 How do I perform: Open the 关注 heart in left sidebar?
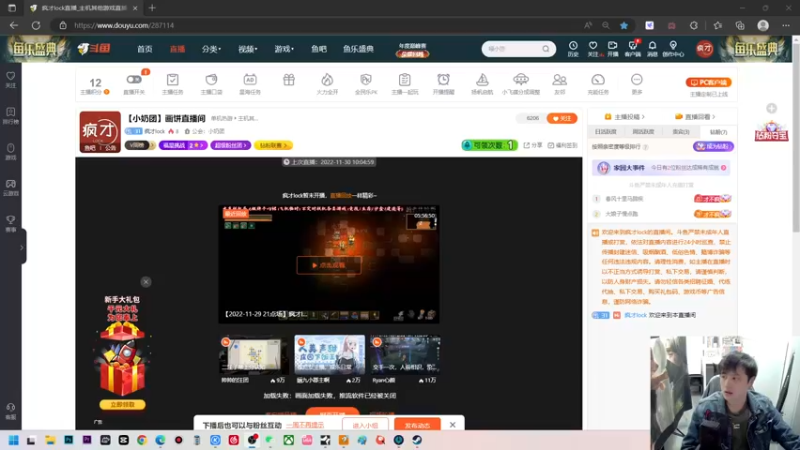click(x=11, y=79)
